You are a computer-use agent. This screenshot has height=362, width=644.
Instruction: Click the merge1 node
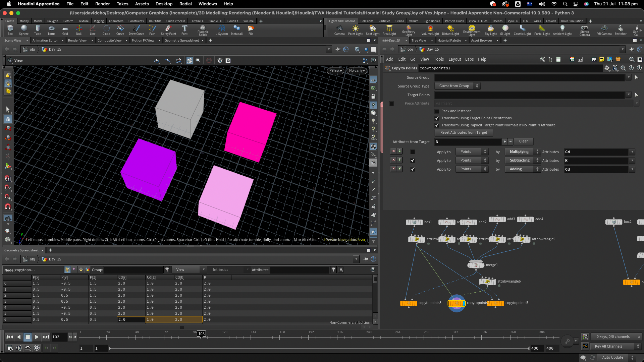click(476, 265)
